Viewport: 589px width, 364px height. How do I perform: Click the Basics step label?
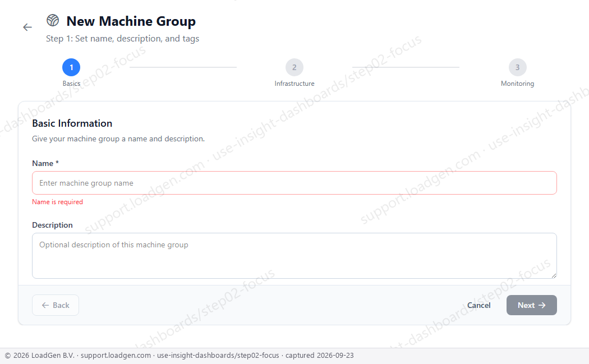[x=71, y=84]
